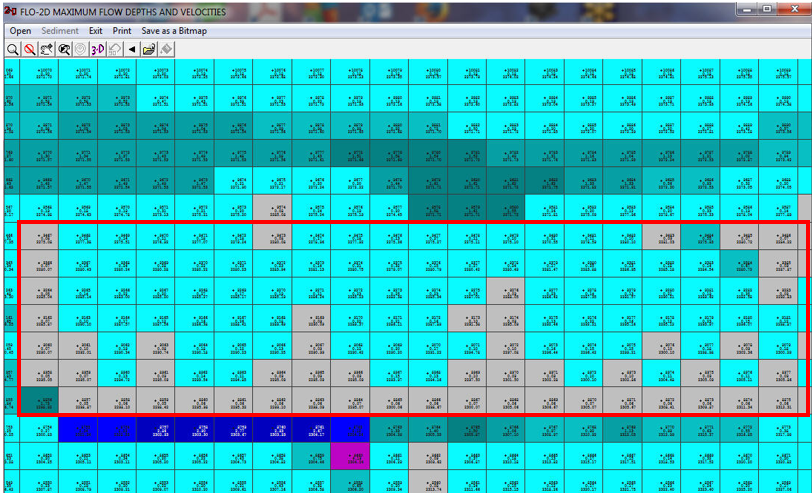
Task: Click the open folder toolbar icon
Action: pyautogui.click(x=149, y=49)
